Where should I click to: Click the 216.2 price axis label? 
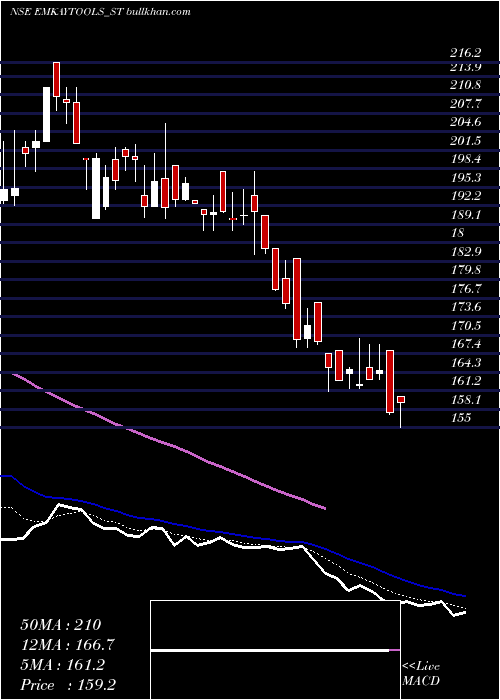pyautogui.click(x=466, y=53)
